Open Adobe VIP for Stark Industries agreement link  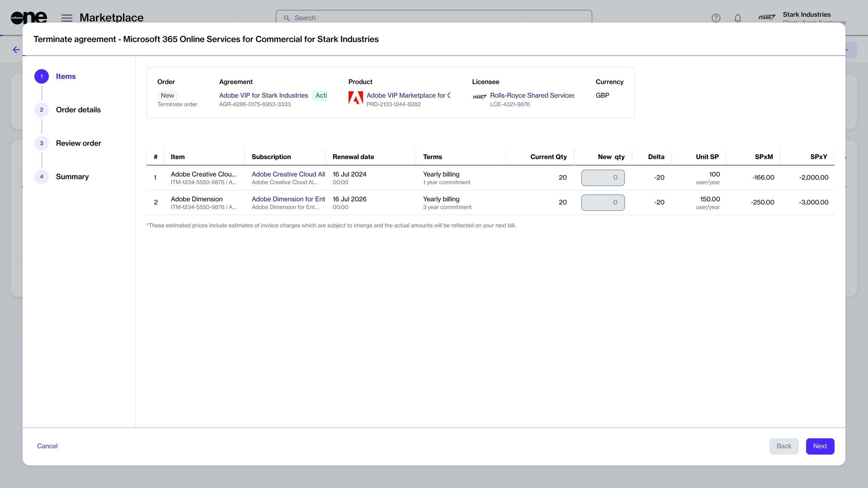coord(263,96)
